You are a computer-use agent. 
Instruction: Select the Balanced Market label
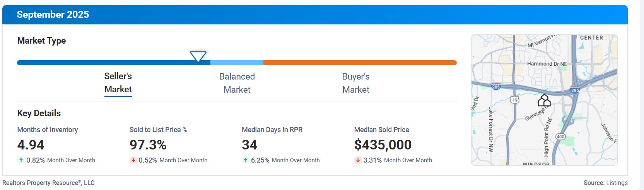click(237, 83)
